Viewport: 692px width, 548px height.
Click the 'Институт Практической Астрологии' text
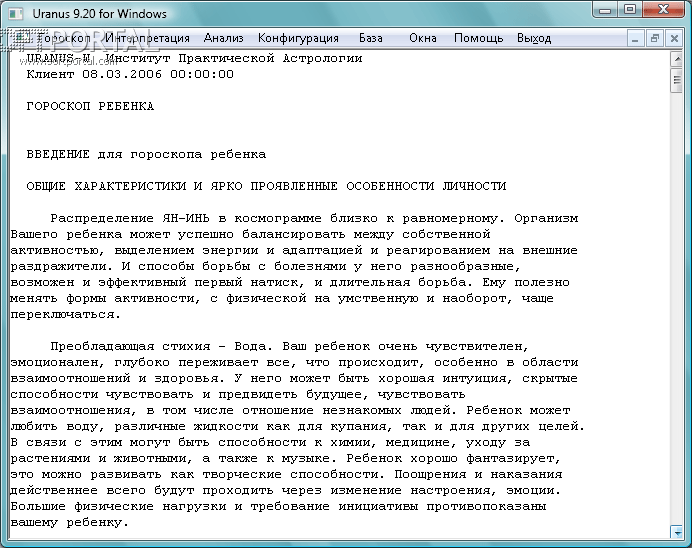point(234,58)
